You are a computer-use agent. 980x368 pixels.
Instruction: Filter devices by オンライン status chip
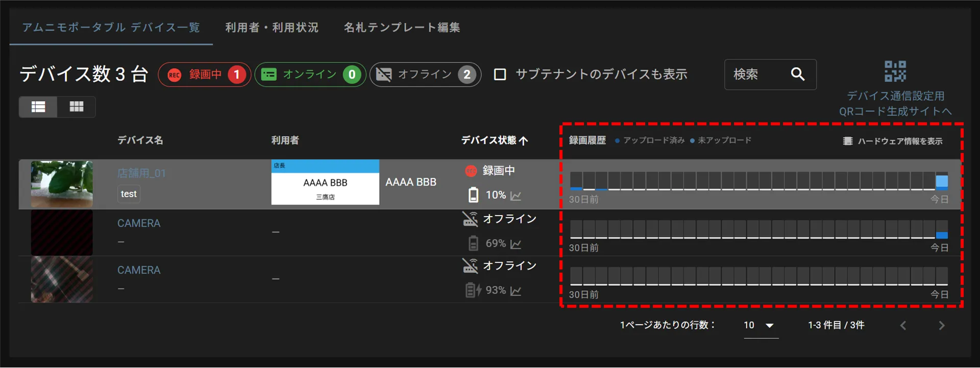coord(310,75)
